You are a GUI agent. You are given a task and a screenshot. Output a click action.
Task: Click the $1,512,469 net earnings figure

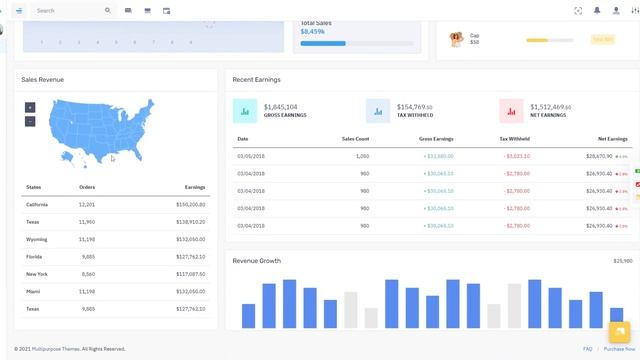pyautogui.click(x=550, y=107)
